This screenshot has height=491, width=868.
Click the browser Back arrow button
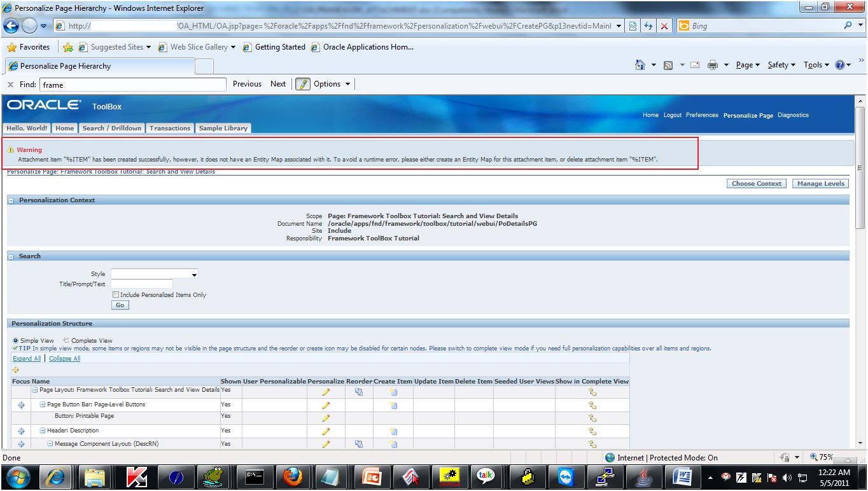(x=12, y=26)
